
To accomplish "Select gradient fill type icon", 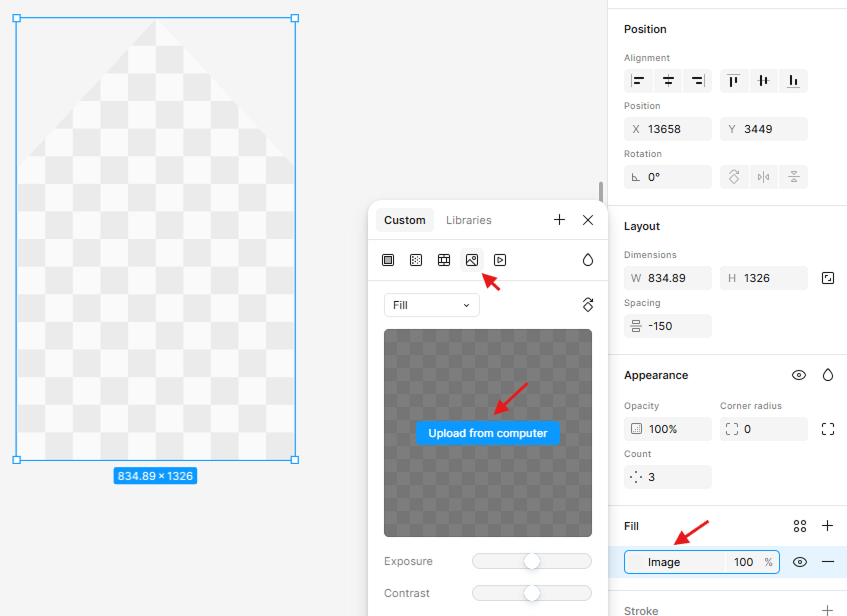I will click(416, 260).
